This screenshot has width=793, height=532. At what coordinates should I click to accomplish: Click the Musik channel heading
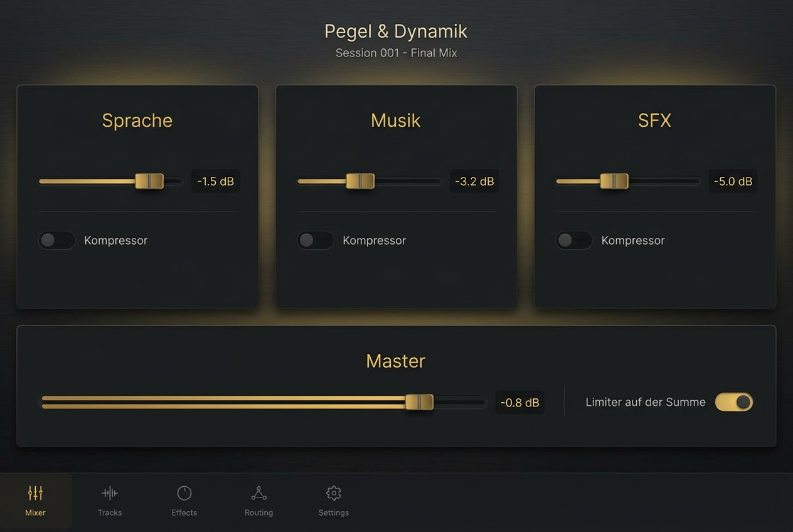[x=396, y=120]
